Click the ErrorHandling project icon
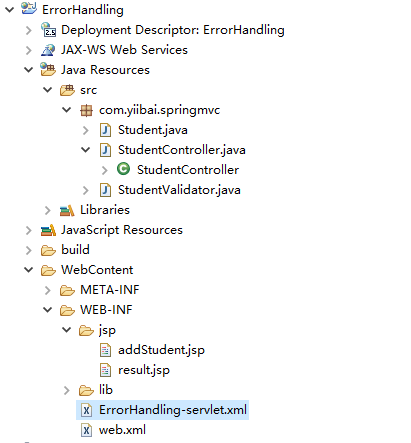 point(29,8)
